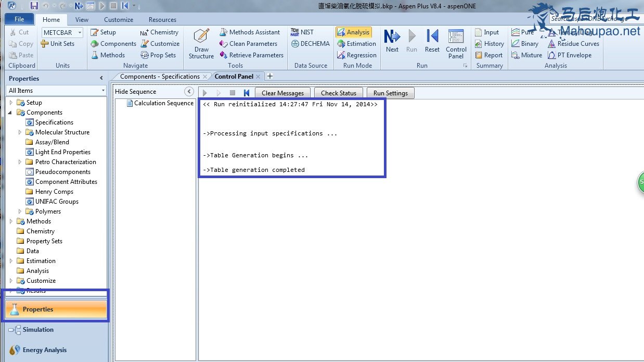Expand the Estimation tree node
Image resolution: width=644 pixels, height=362 pixels.
11,261
